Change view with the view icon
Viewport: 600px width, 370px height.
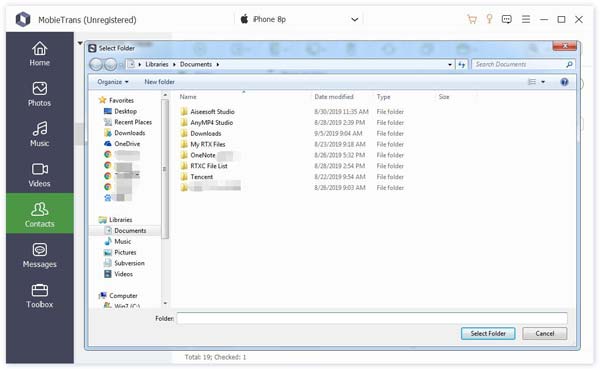pos(532,82)
